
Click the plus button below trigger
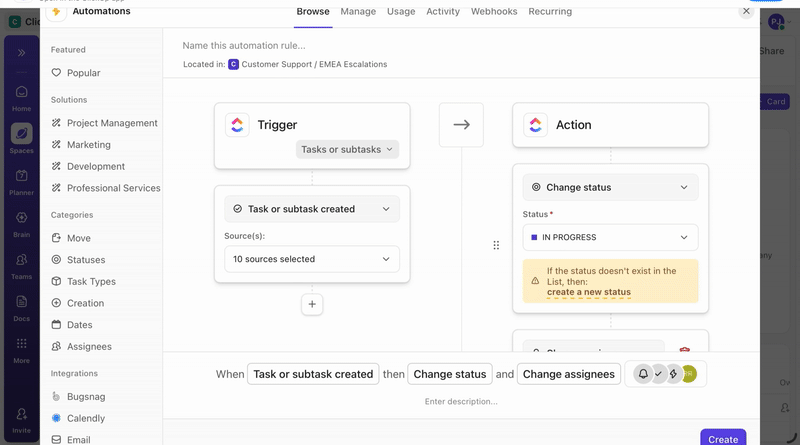click(x=312, y=304)
